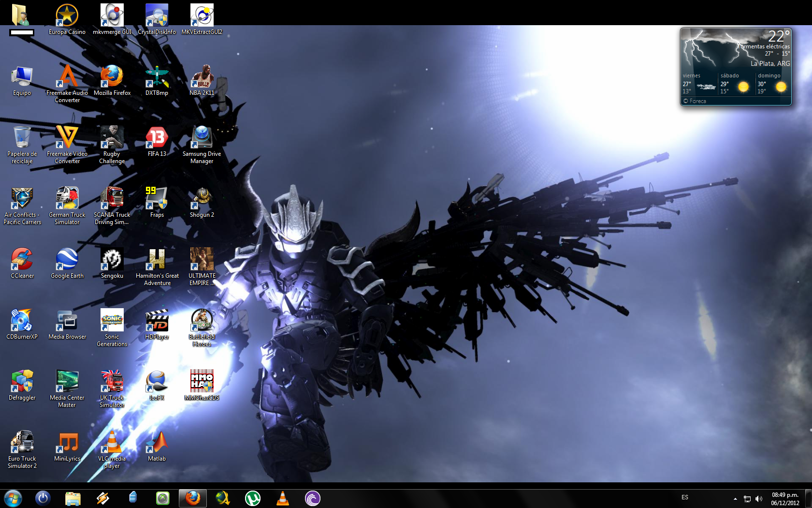Click the DXTBmp desktop icon
This screenshot has width=812, height=508.
coord(157,80)
